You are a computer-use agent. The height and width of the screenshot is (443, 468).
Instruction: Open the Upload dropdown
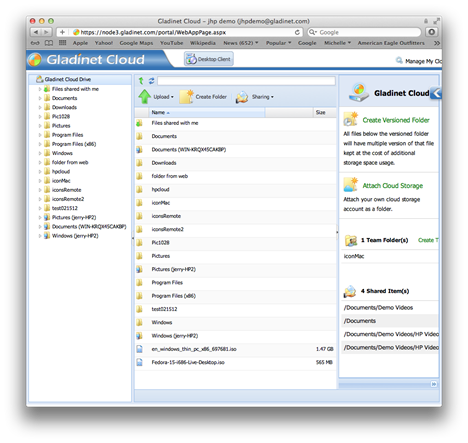click(163, 97)
